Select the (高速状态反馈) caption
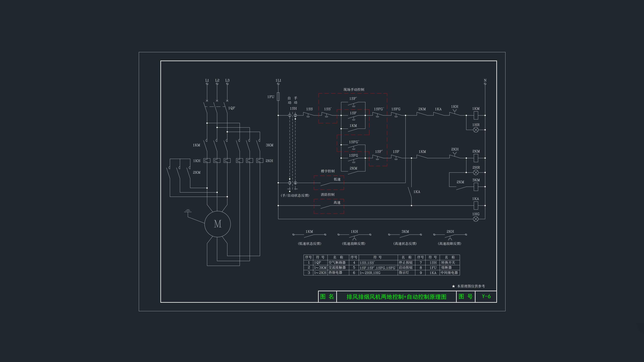The height and width of the screenshot is (362, 644). [x=405, y=244]
